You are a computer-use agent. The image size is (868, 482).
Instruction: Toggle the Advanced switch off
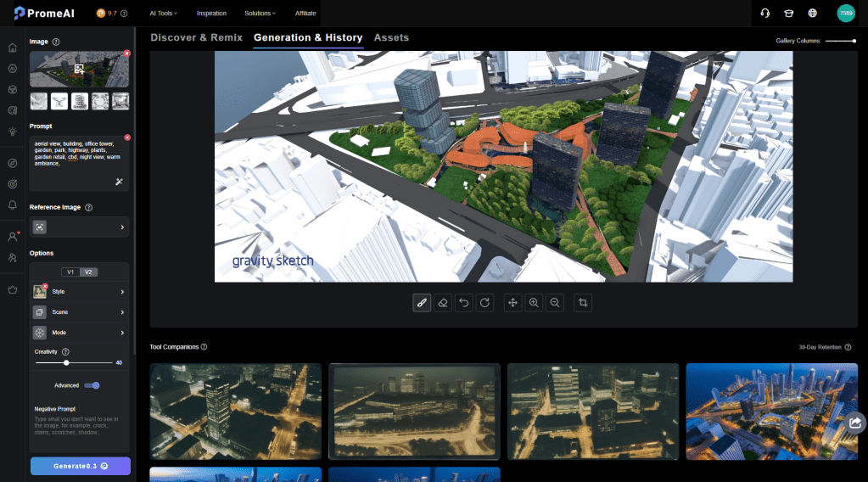pyautogui.click(x=92, y=385)
